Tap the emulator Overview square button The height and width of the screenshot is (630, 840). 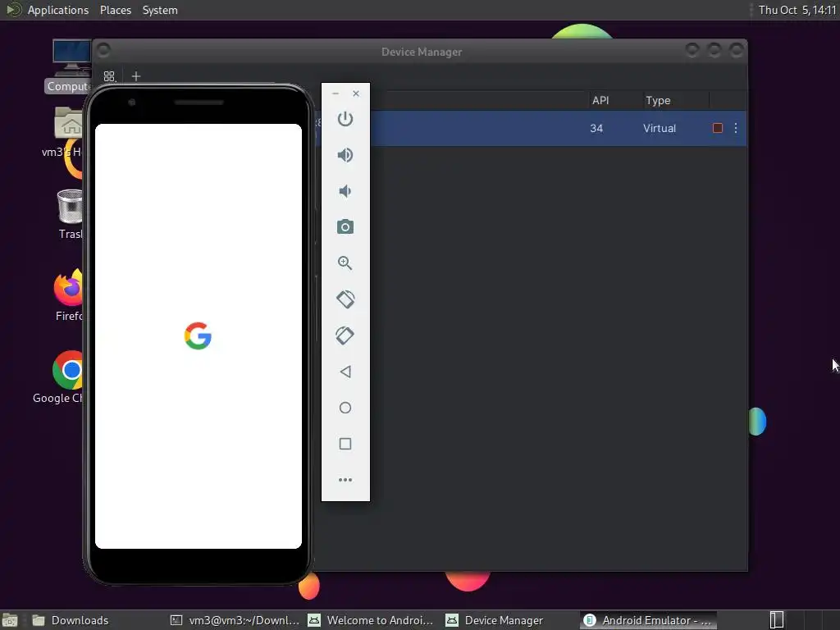[x=345, y=444]
